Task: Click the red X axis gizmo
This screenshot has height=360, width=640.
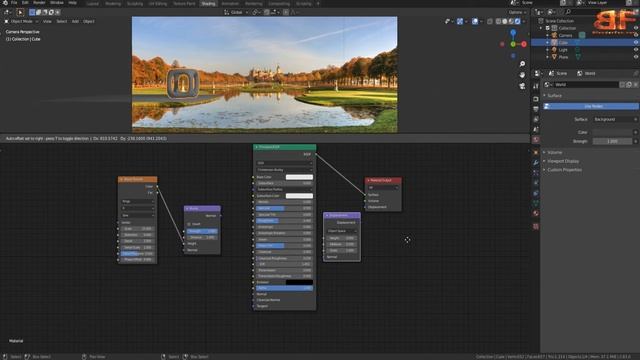Action: 524,44
